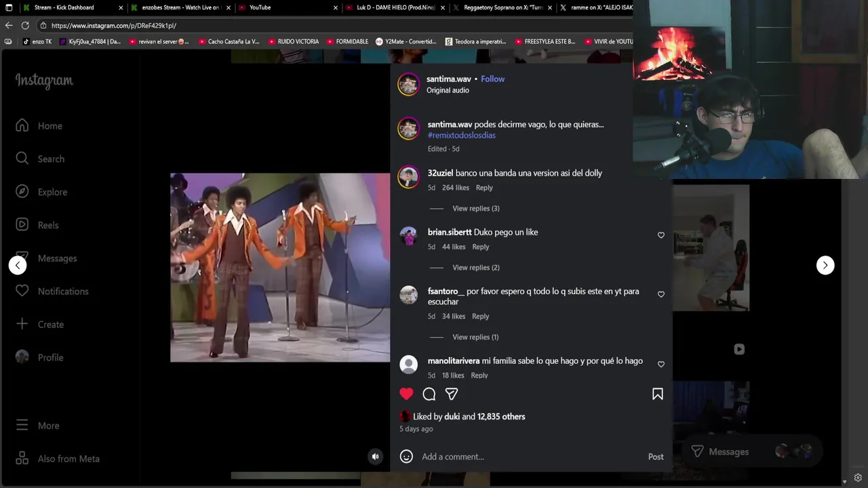Open the More menu in sidebar
Image resolution: width=868 pixels, height=488 pixels.
(37, 426)
